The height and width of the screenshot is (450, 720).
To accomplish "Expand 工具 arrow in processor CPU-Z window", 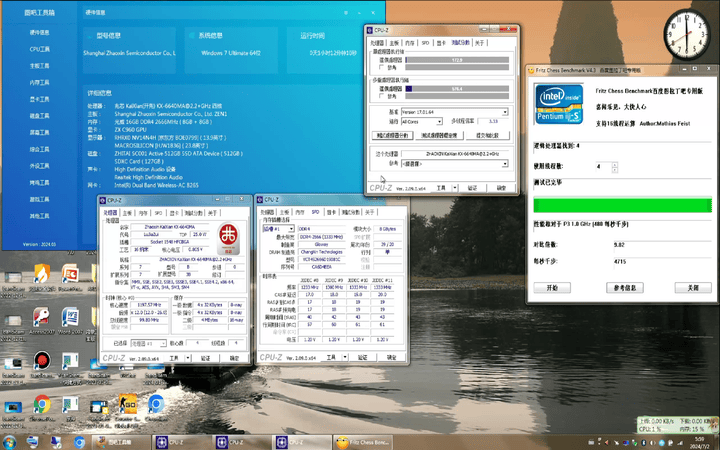I will coord(187,358).
